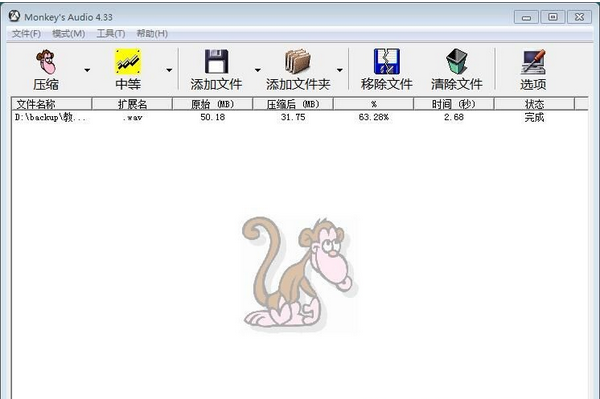Click the 完成 status cell
Image resolution: width=600 pixels, height=399 pixels.
click(x=534, y=117)
